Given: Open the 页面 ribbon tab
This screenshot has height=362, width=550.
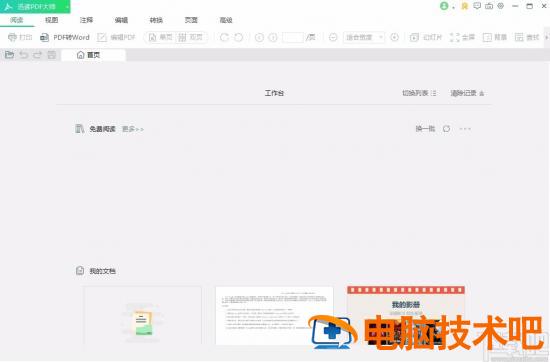Looking at the screenshot, I should point(191,20).
